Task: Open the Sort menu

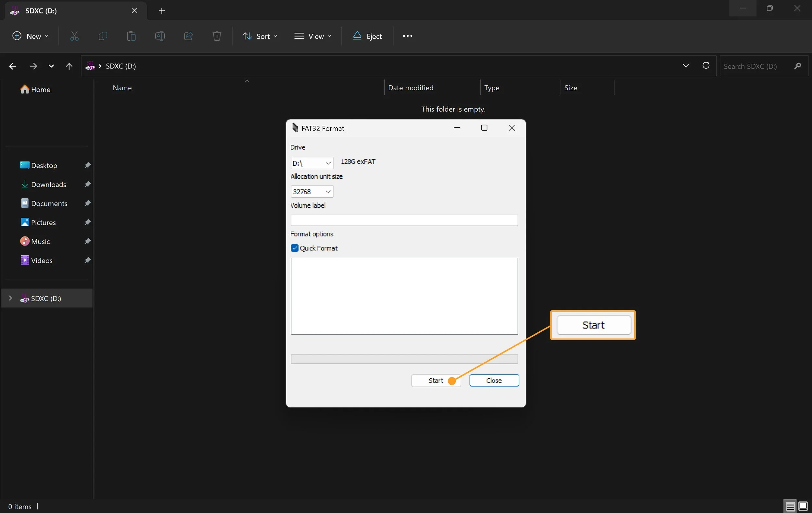Action: pos(260,36)
